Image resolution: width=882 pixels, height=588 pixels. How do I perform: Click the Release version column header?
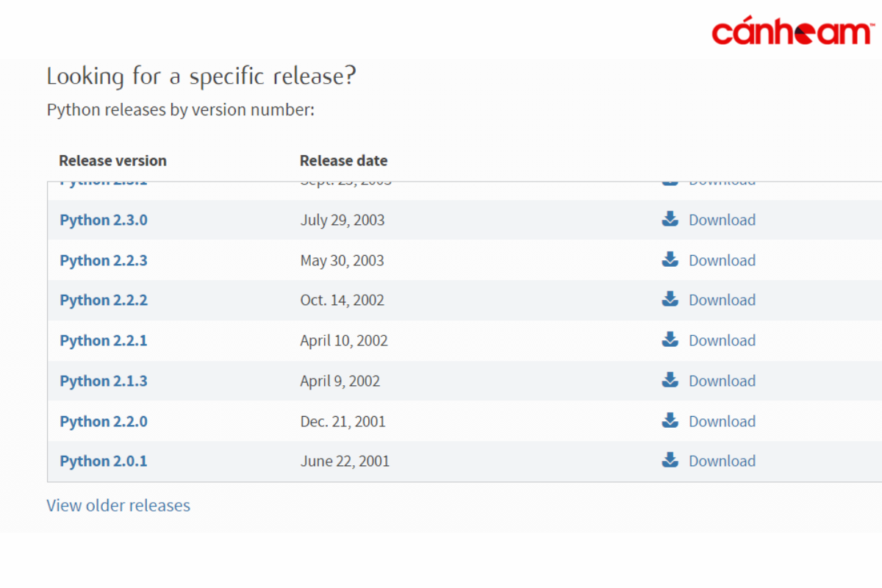pos(112,160)
